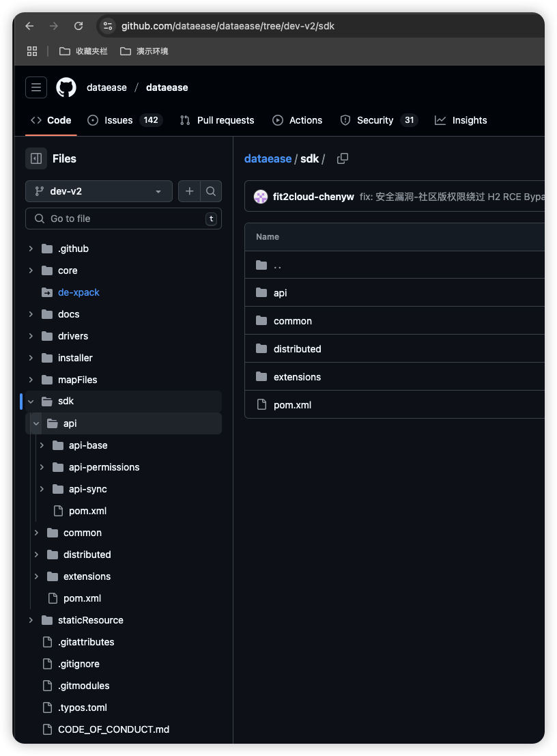Add a file with the plus button
The width and height of the screenshot is (557, 756).
pyautogui.click(x=189, y=191)
